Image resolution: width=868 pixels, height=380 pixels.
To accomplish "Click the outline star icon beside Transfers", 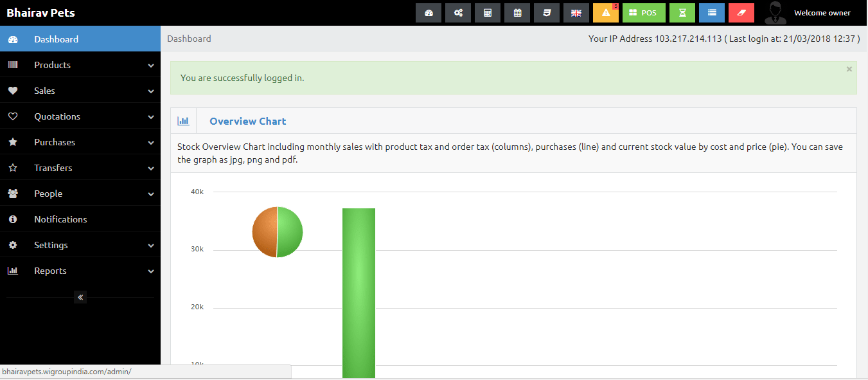I will [13, 168].
